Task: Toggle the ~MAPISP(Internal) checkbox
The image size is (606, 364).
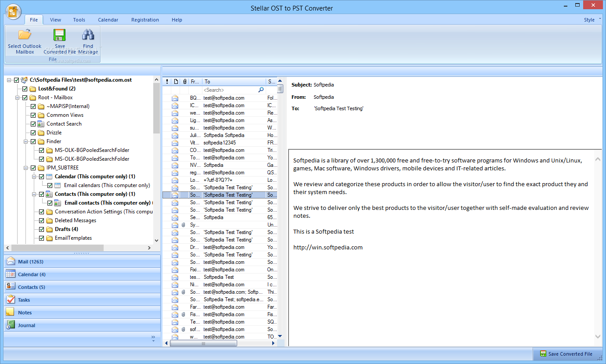Action: point(33,106)
